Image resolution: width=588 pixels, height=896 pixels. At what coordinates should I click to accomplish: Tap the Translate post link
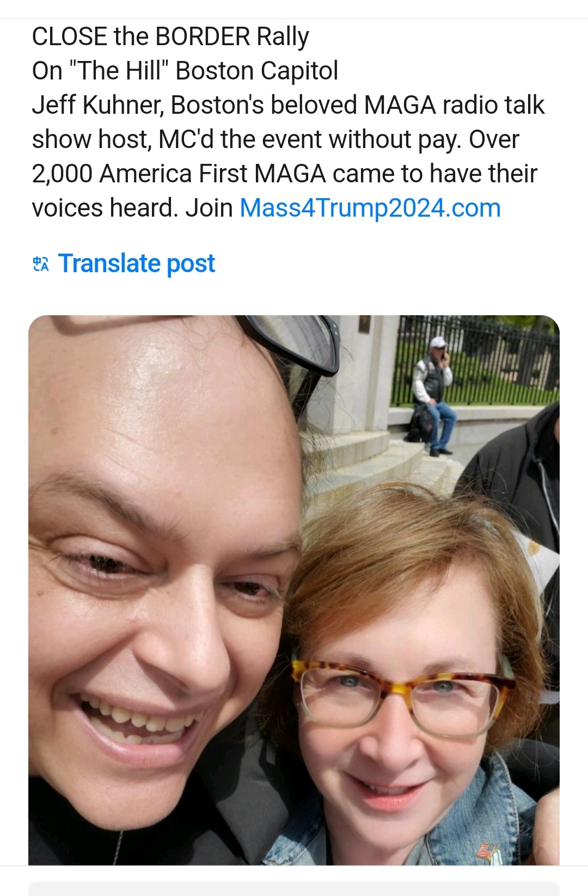click(x=136, y=263)
